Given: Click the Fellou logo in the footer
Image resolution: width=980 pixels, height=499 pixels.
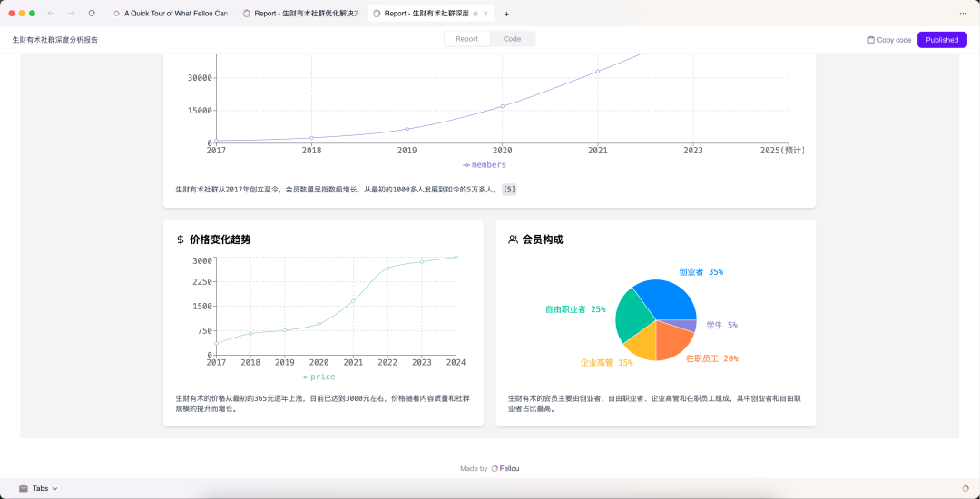Looking at the screenshot, I should click(505, 468).
